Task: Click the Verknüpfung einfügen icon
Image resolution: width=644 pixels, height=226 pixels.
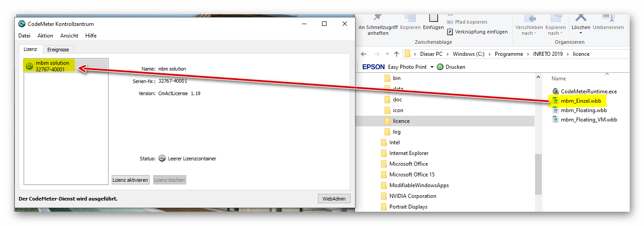Action: (x=450, y=32)
